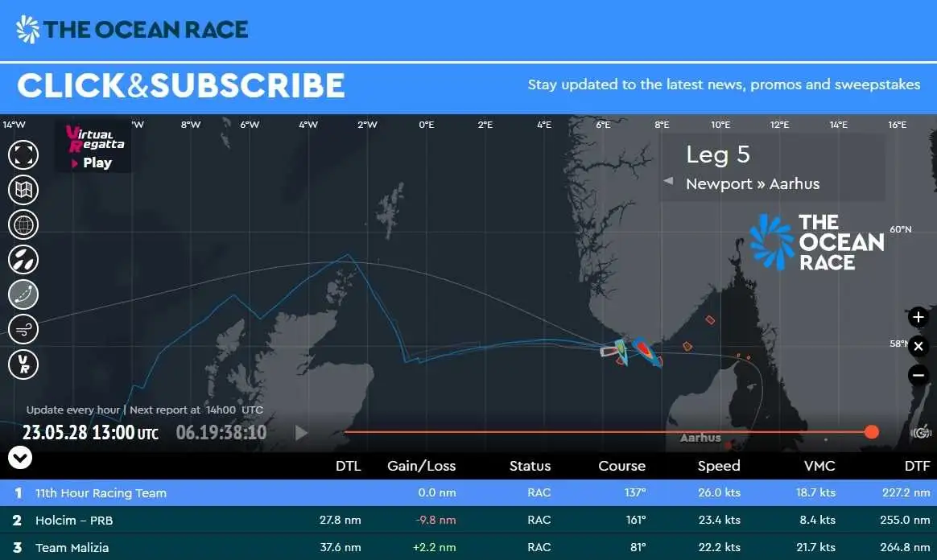This screenshot has height=560, width=937.
Task: Select 11th Hour Racing Team row
Action: [x=468, y=492]
